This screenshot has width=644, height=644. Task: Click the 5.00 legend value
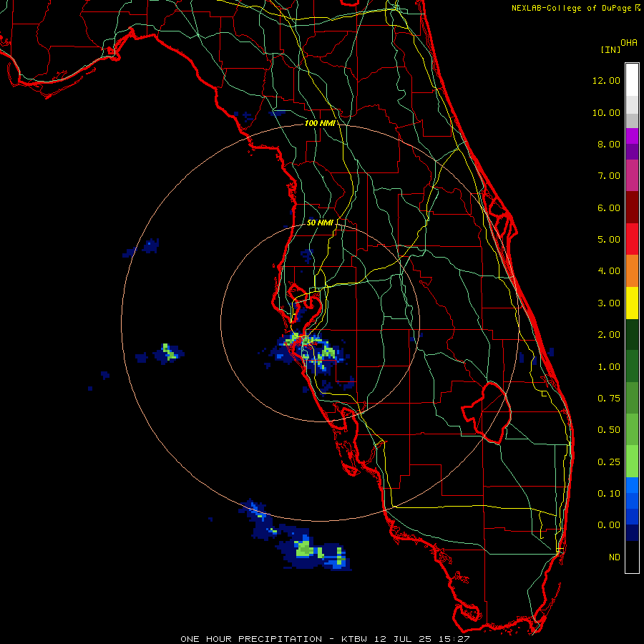coord(609,240)
